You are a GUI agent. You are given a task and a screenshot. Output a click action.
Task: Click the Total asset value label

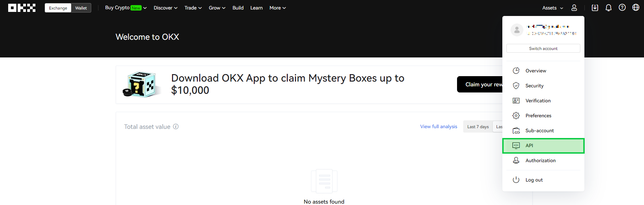pyautogui.click(x=147, y=126)
